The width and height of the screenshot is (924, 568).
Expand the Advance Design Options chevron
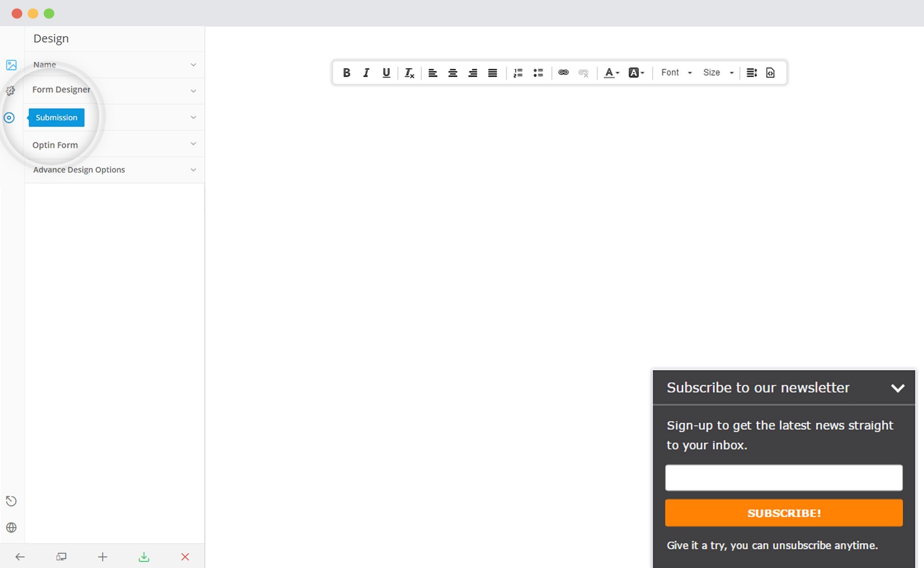pyautogui.click(x=193, y=170)
